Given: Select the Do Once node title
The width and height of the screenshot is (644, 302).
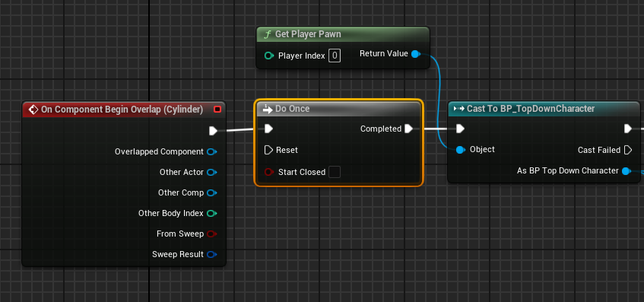Looking at the screenshot, I should click(x=293, y=109).
